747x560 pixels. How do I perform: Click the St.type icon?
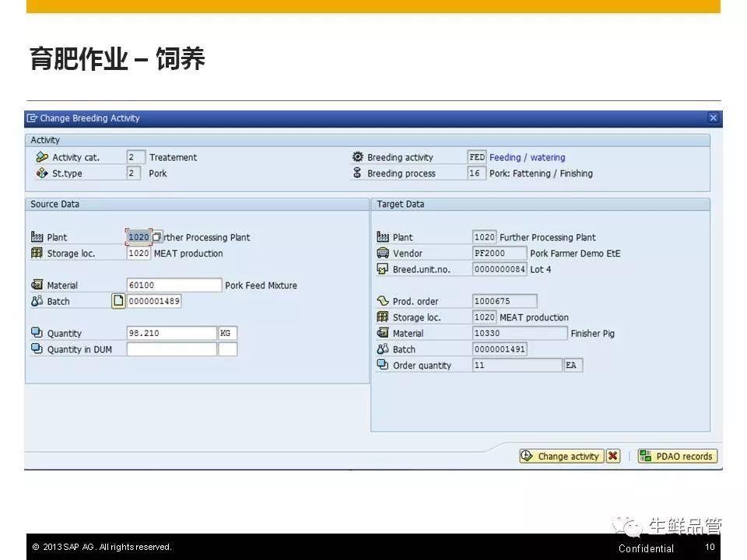pyautogui.click(x=42, y=173)
